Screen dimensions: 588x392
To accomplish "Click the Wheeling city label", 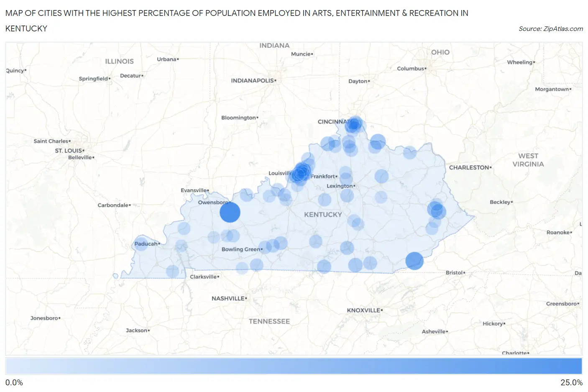I will point(520,62).
